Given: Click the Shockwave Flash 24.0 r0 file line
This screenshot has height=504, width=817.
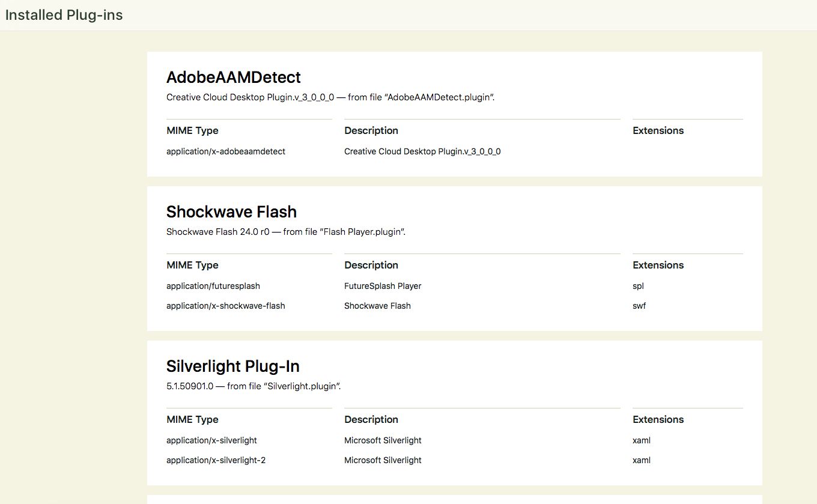Looking at the screenshot, I should click(x=286, y=232).
